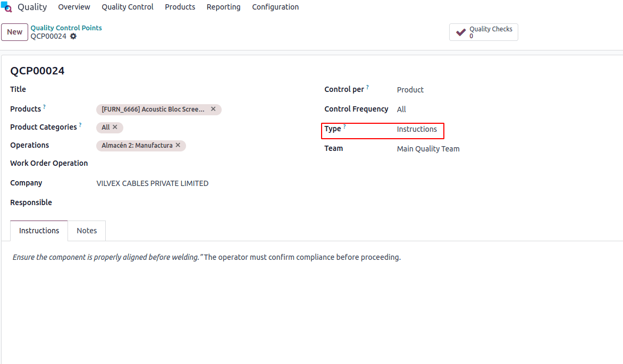Click the Quality application logo icon

click(x=7, y=7)
